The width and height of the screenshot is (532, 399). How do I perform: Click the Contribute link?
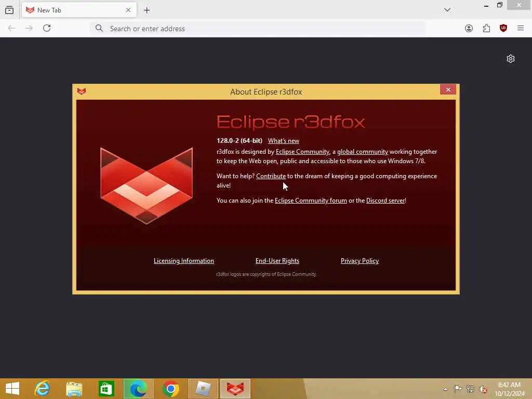[271, 176]
